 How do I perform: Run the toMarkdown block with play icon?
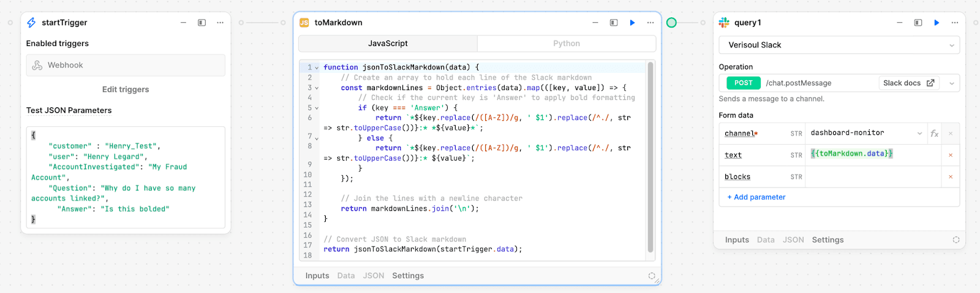(x=632, y=23)
